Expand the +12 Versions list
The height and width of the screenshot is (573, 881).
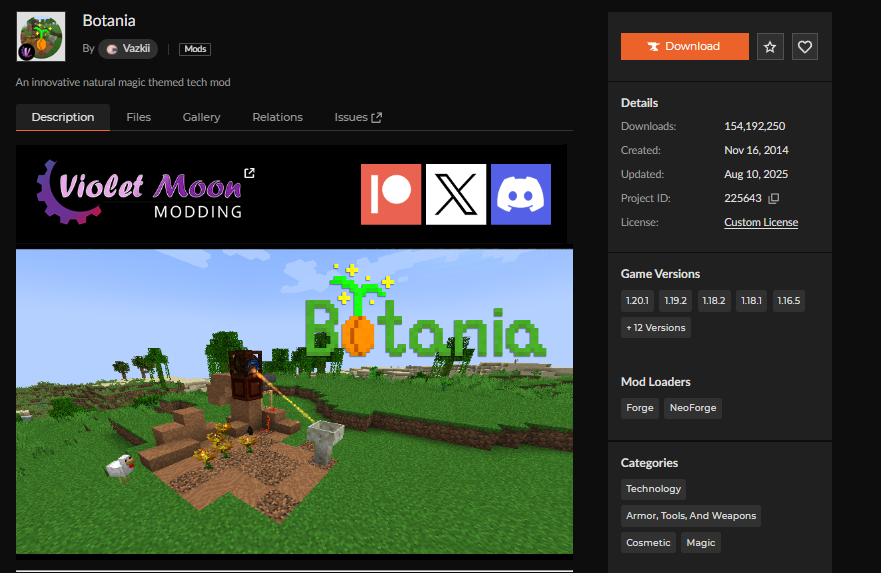pos(656,328)
